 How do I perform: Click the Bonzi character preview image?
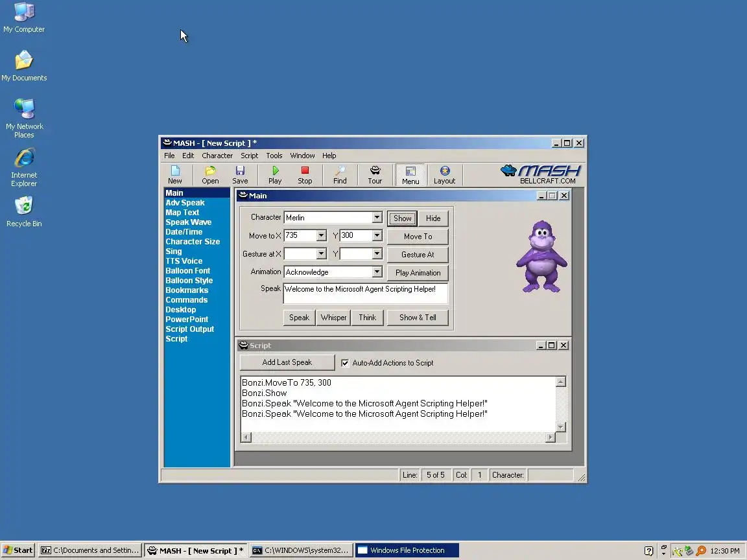(x=541, y=257)
